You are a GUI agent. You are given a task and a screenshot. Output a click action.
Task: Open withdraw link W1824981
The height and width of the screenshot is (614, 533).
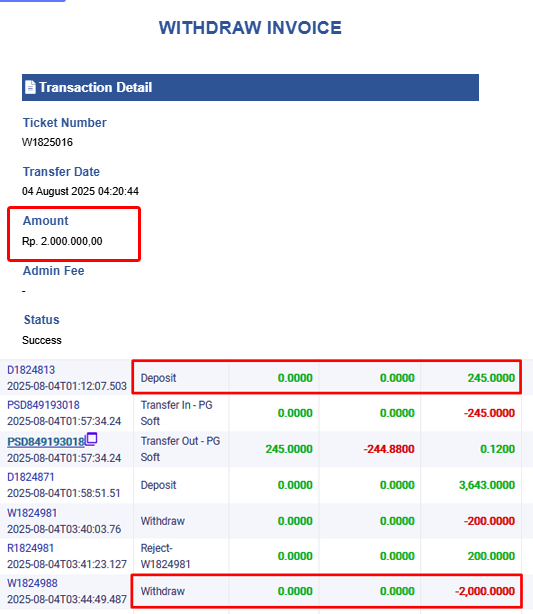coord(32,513)
